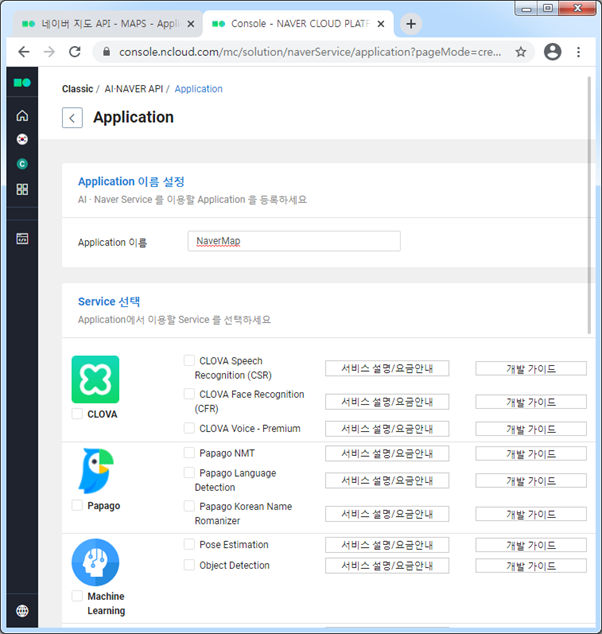Enable Papago Language Detection checkbox
The width and height of the screenshot is (602, 634).
pos(189,472)
